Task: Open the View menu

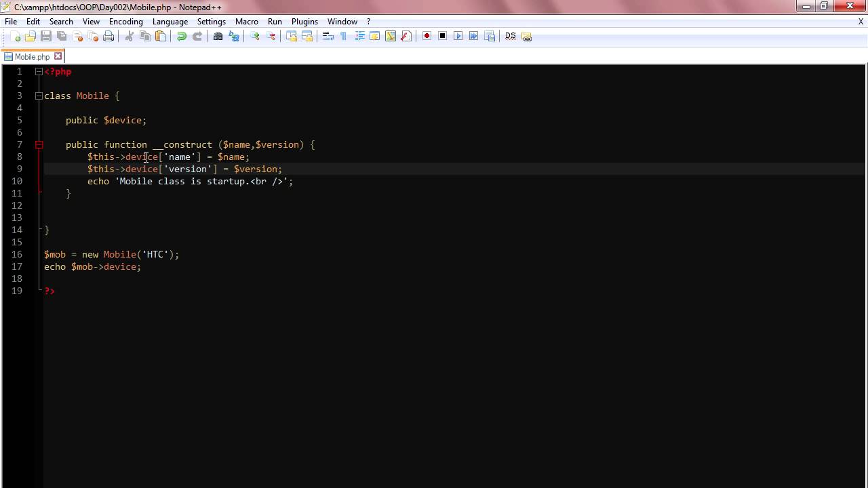Action: click(x=92, y=22)
